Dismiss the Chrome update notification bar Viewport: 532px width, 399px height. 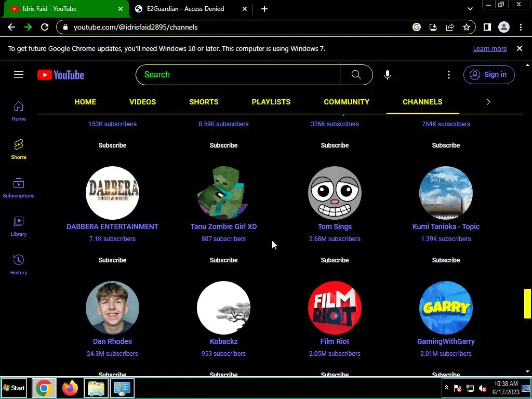point(520,48)
